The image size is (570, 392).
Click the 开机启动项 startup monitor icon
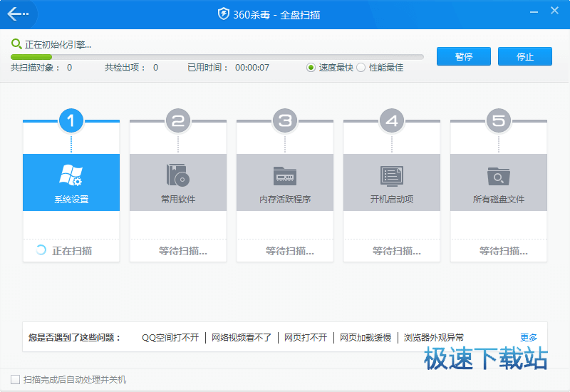click(392, 175)
